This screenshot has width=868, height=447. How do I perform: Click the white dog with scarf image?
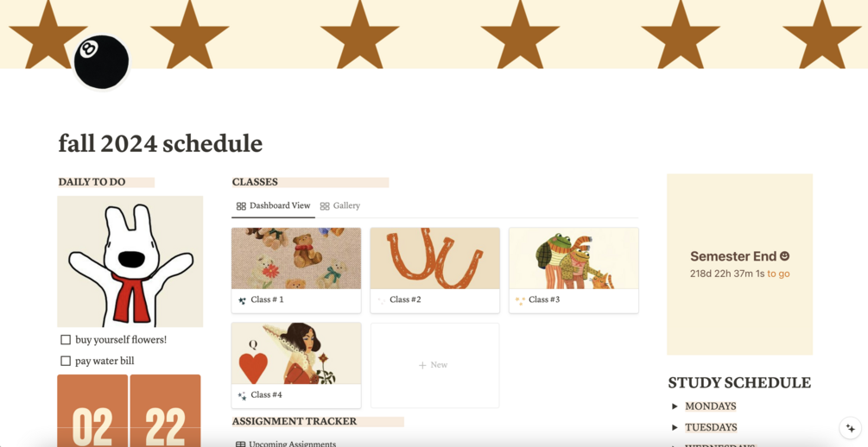coord(130,261)
